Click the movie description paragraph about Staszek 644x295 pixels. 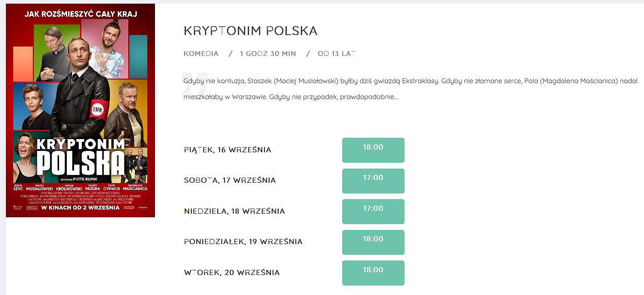(408, 89)
